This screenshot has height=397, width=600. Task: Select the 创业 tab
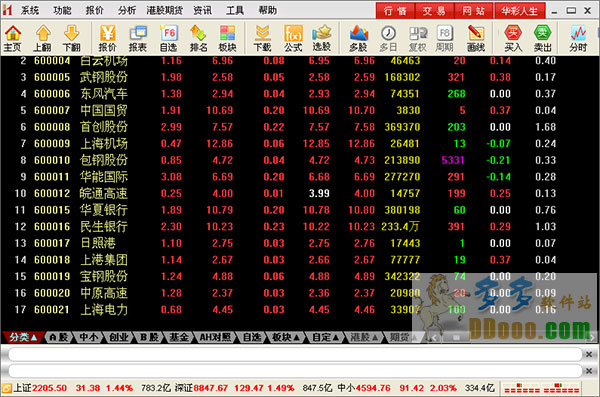tap(119, 337)
